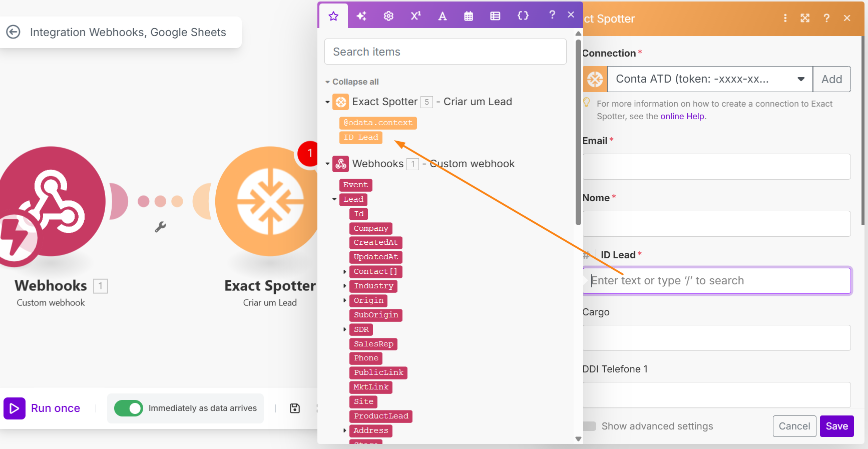Open the Exact Spotter module help
Viewport: 868px width, 449px height.
tap(826, 18)
